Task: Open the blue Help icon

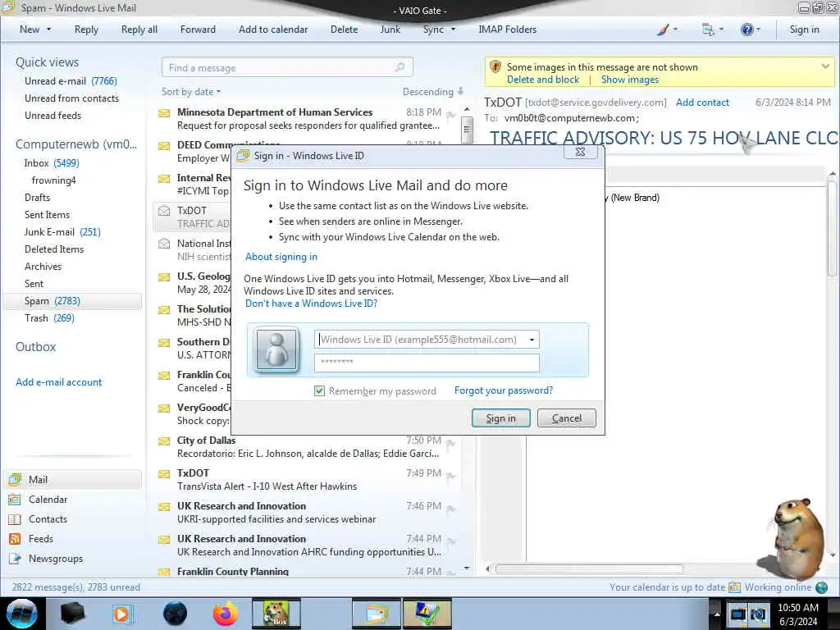Action: 746,30
